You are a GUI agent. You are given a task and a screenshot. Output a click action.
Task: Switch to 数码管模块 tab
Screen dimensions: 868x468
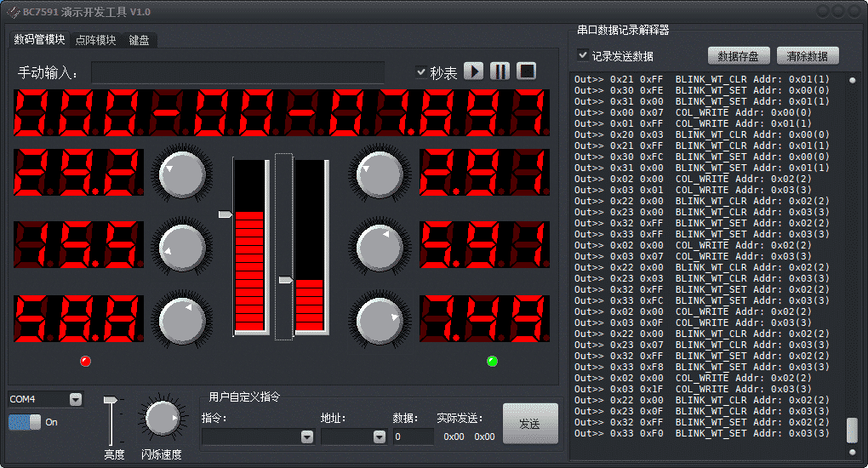click(x=39, y=39)
